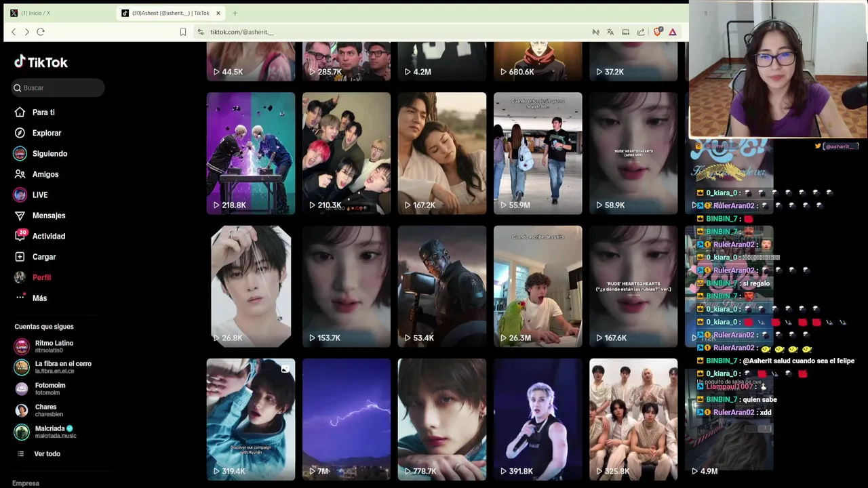868x488 pixels.
Task: Close the Asherit TikTok tab
Action: pyautogui.click(x=218, y=13)
